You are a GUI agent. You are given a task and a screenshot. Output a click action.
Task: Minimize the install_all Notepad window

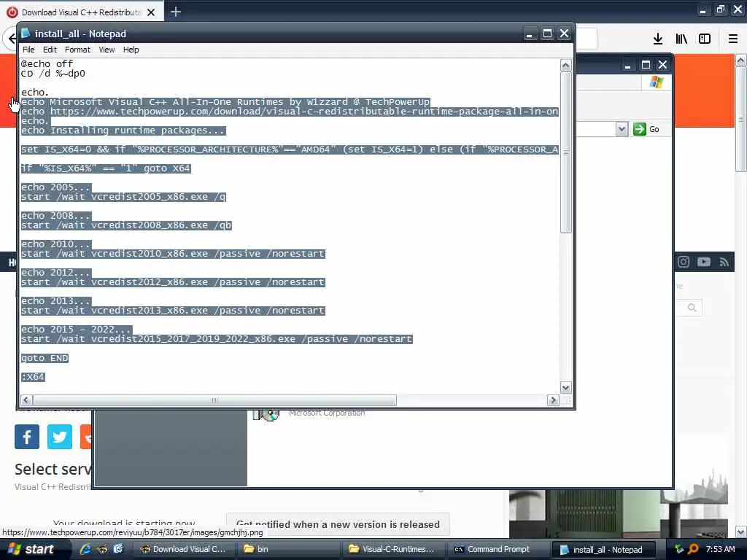tap(530, 34)
